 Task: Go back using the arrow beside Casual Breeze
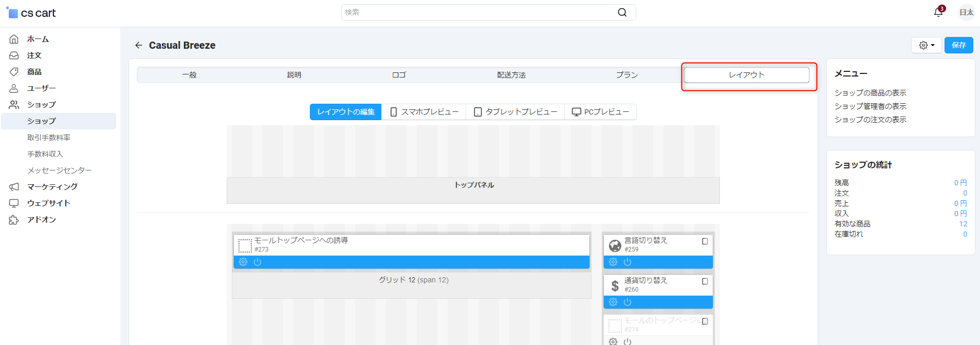pyautogui.click(x=139, y=45)
